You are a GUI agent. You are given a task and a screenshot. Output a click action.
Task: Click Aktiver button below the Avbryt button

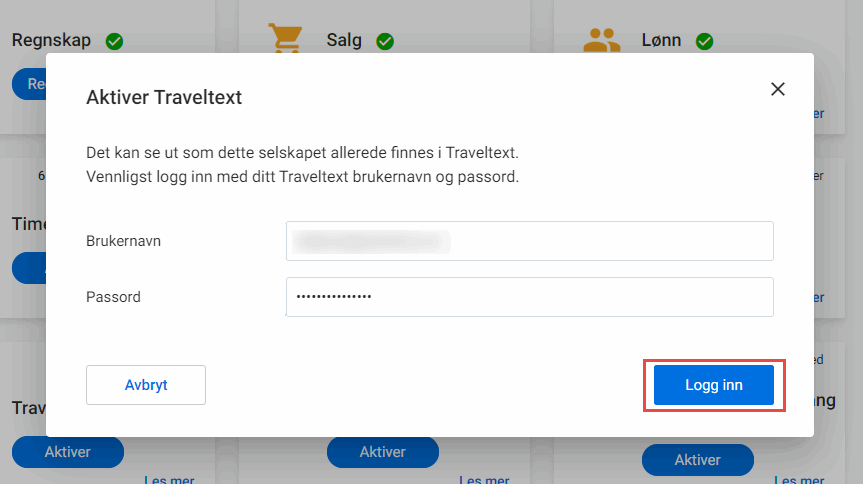[68, 452]
